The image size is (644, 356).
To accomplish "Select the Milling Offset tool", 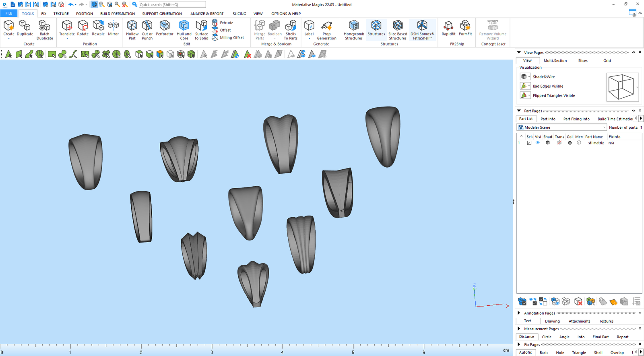I will point(228,37).
